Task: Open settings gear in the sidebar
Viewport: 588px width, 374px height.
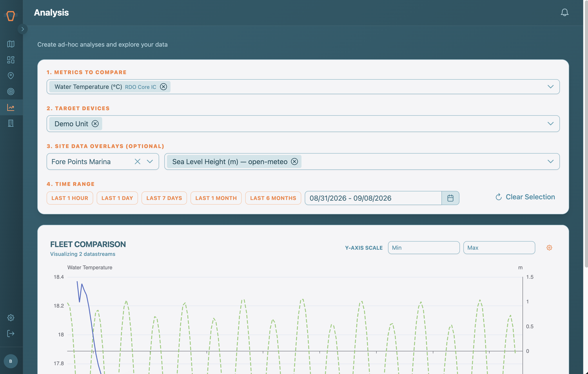Action: click(x=11, y=317)
